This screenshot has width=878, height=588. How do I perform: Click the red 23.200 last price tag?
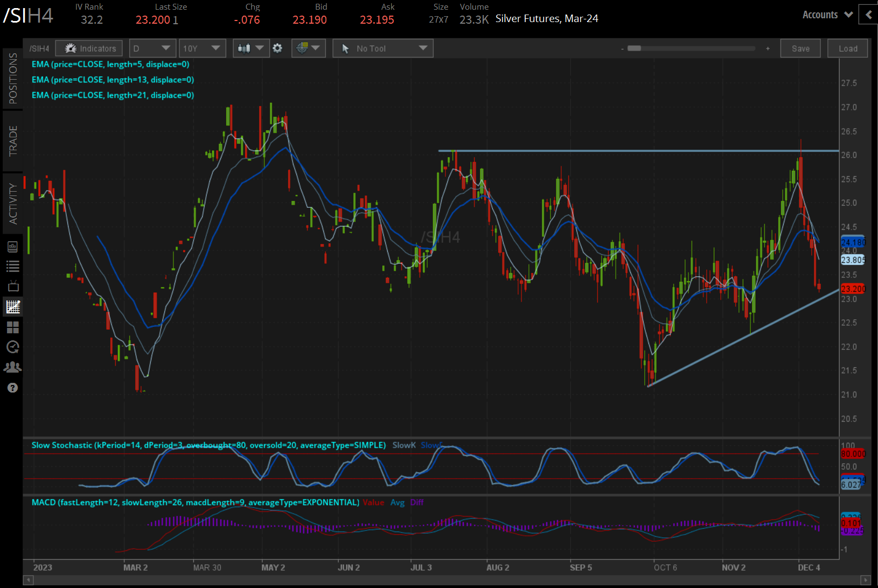point(853,289)
